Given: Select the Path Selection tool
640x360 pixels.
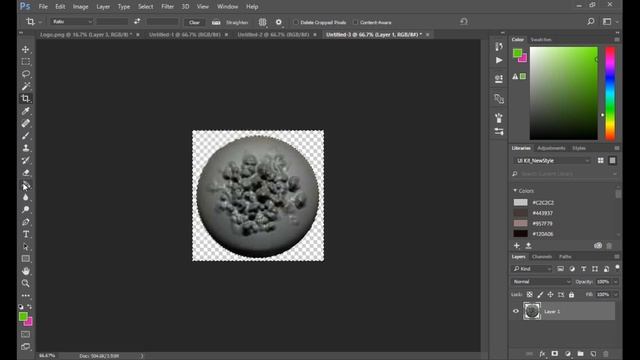Looking at the screenshot, I should point(26,247).
